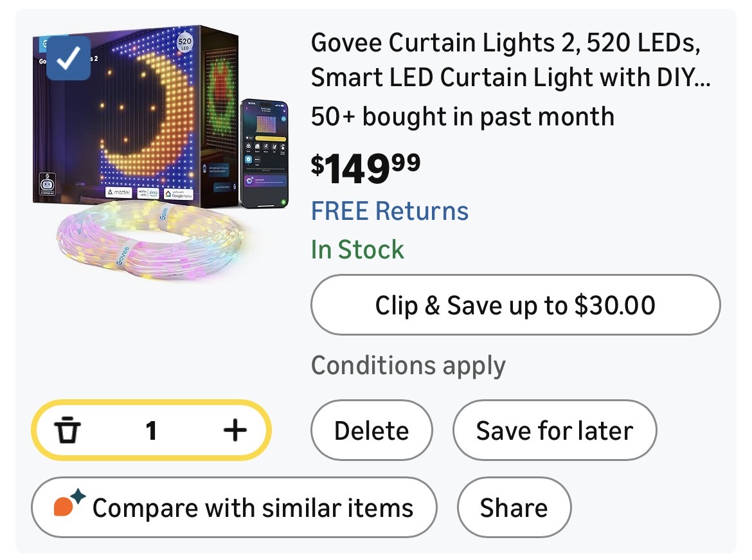
Task: Open the FREE Returns link
Action: [389, 211]
